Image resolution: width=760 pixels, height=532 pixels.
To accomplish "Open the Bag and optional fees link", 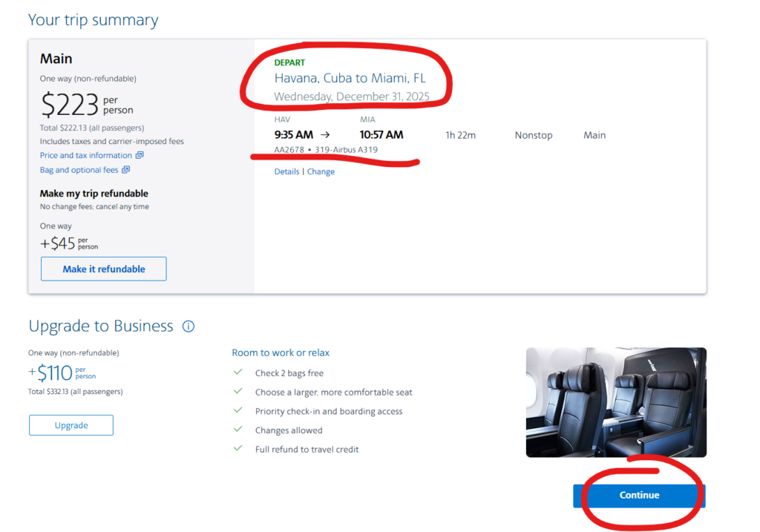I will (79, 170).
